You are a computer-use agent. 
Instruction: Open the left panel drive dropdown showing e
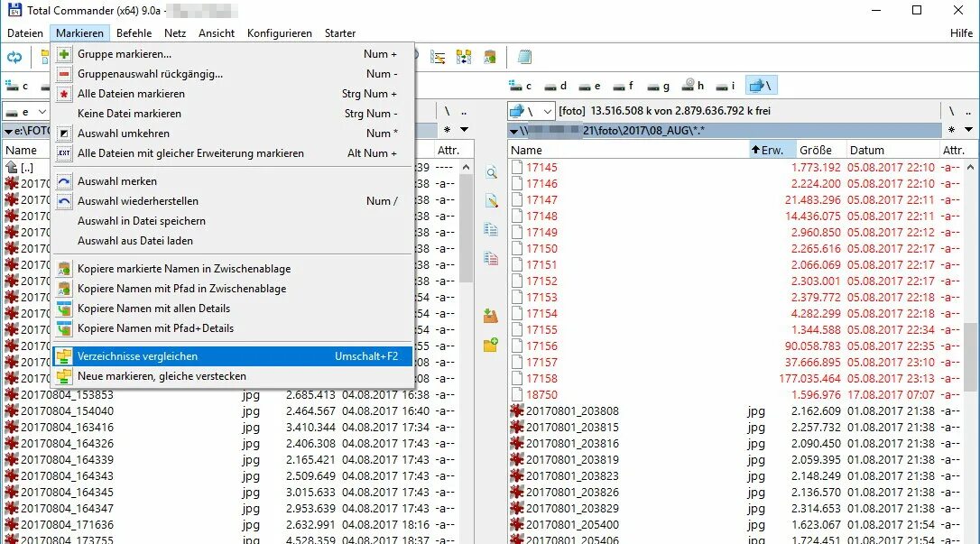click(26, 112)
